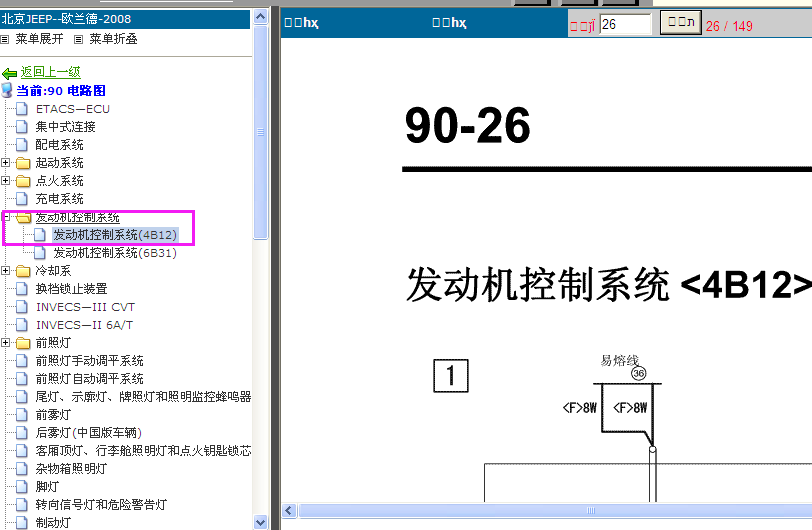
Task: Expand the 起动系统 folder
Action: 5,163
